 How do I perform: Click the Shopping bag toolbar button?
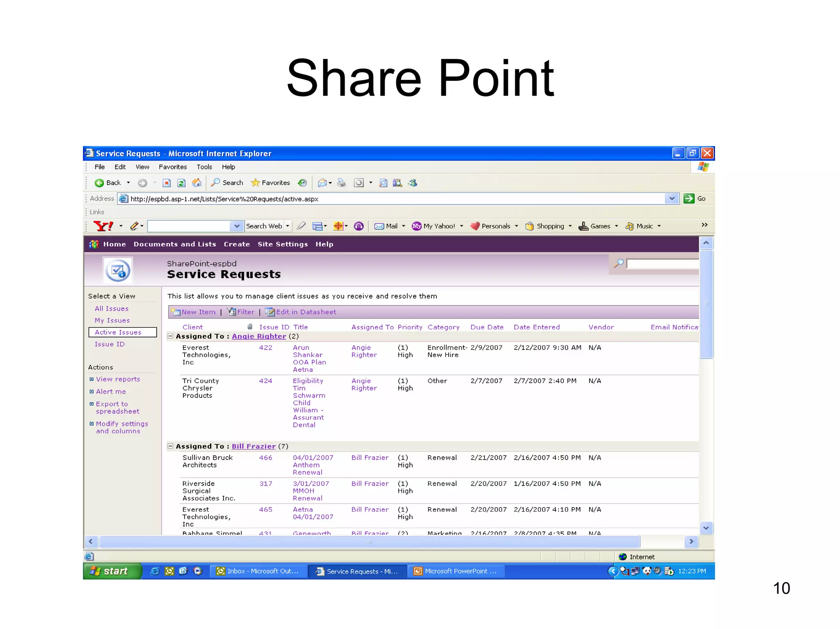click(x=545, y=226)
